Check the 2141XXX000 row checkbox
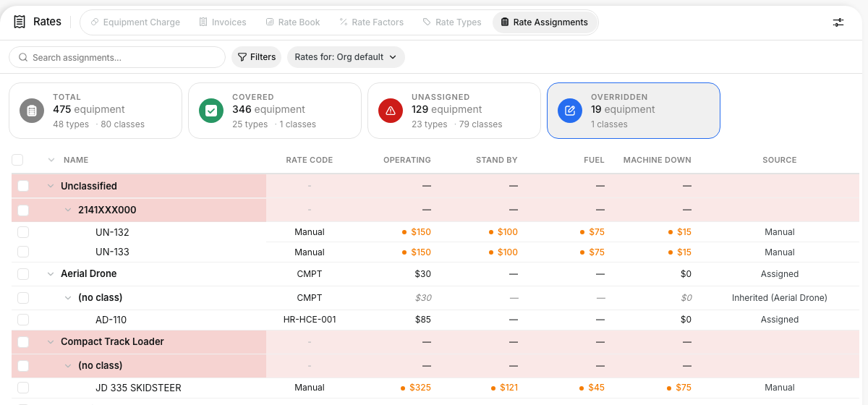Screen dimensions: 868x405 (x=23, y=210)
